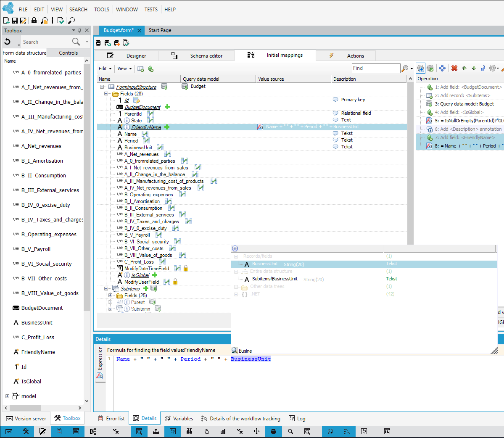Image resolution: width=504 pixels, height=438 pixels.
Task: Toggle the gear with green check icon
Action: [x=430, y=68]
